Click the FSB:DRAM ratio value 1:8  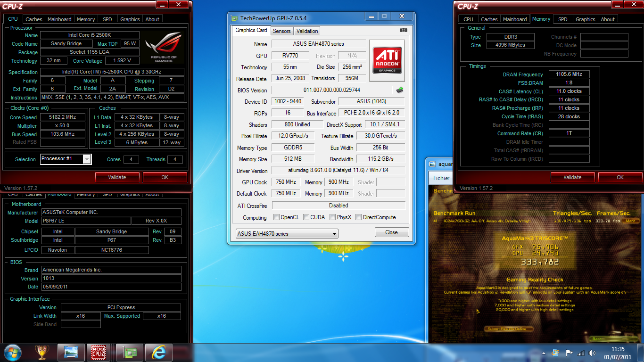(x=569, y=82)
